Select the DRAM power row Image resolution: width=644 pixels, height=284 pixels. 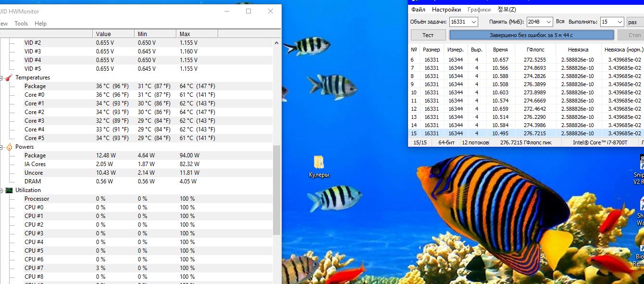[136, 181]
